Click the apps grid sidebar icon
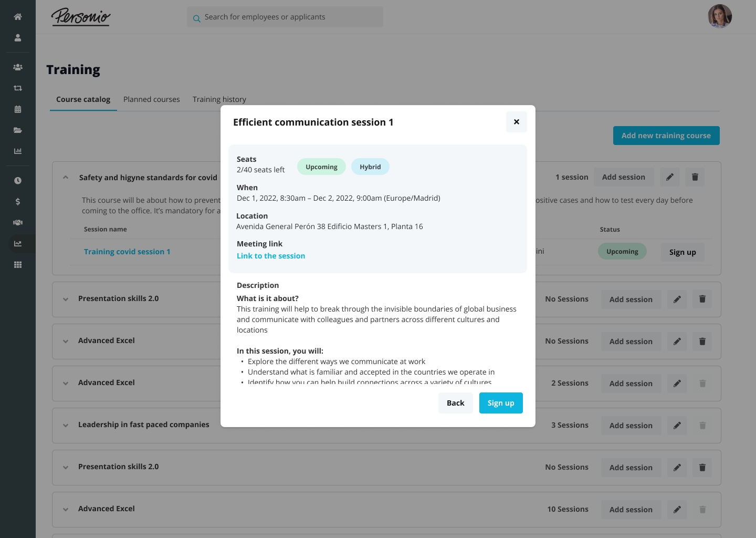The width and height of the screenshot is (756, 538). click(18, 265)
